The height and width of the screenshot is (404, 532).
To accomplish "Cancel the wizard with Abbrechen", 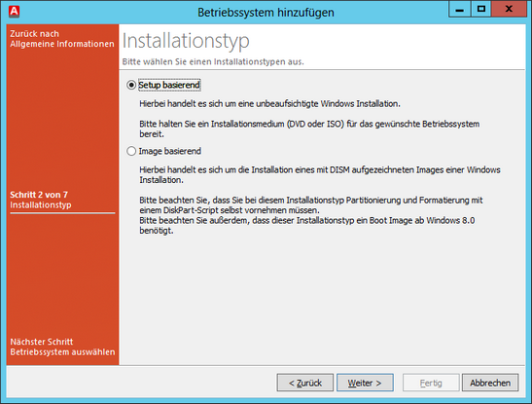I will [490, 383].
